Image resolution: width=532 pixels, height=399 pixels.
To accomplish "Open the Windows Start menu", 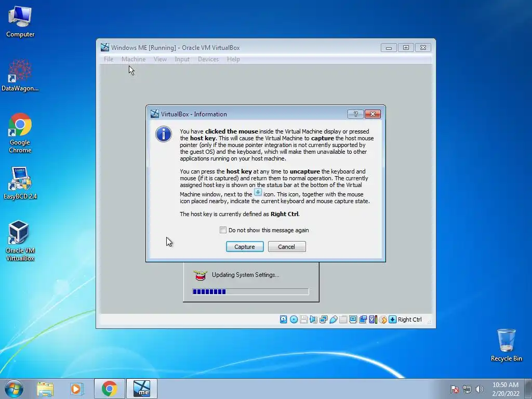I will 14,389.
